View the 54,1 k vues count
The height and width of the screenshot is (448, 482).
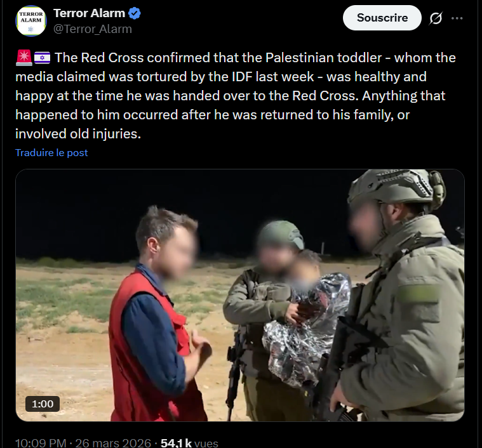189,443
